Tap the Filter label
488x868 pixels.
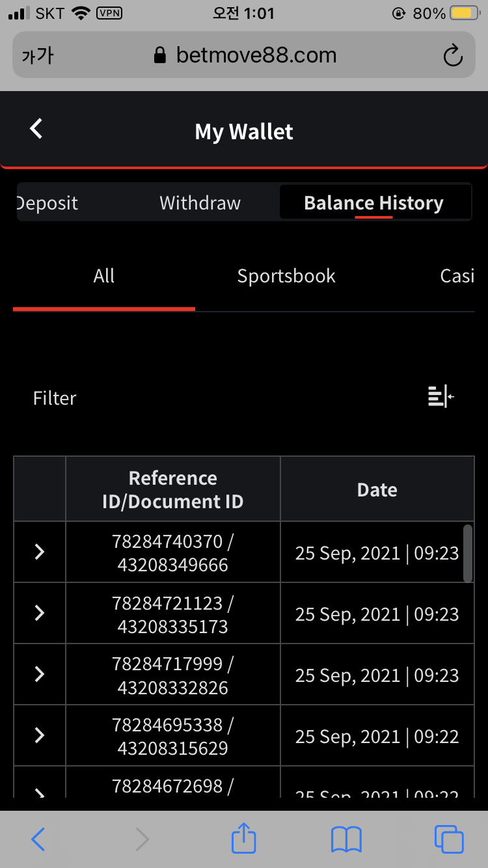click(55, 398)
